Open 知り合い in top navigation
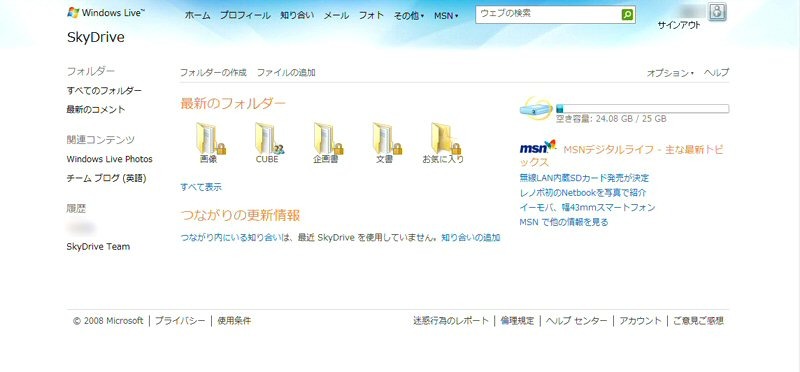The height and width of the screenshot is (372, 800). (297, 16)
